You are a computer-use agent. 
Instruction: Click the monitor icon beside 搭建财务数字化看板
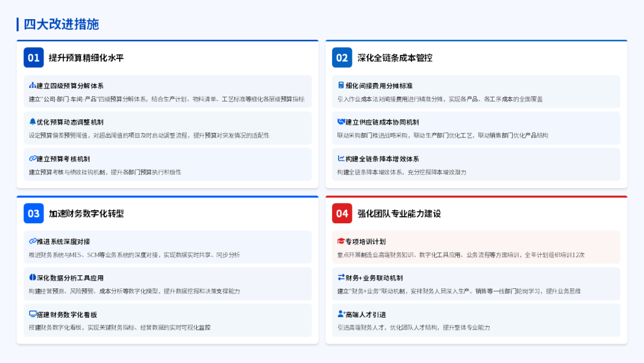coord(33,314)
